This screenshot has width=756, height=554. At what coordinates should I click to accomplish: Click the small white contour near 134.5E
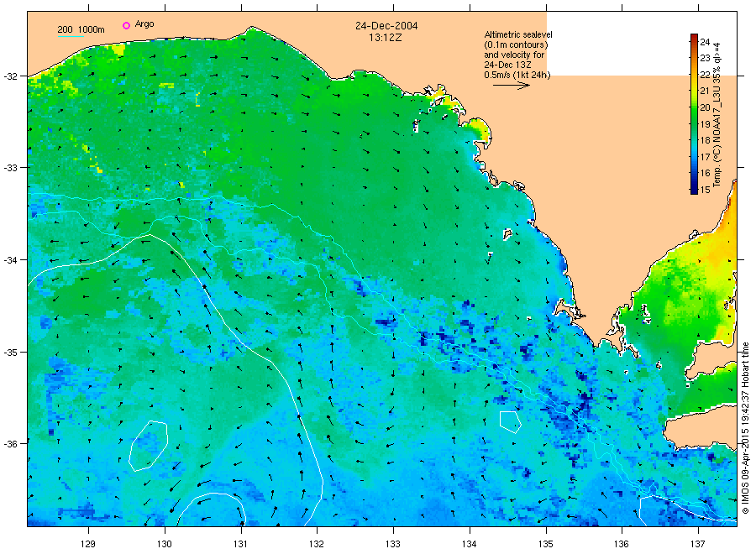[510, 422]
